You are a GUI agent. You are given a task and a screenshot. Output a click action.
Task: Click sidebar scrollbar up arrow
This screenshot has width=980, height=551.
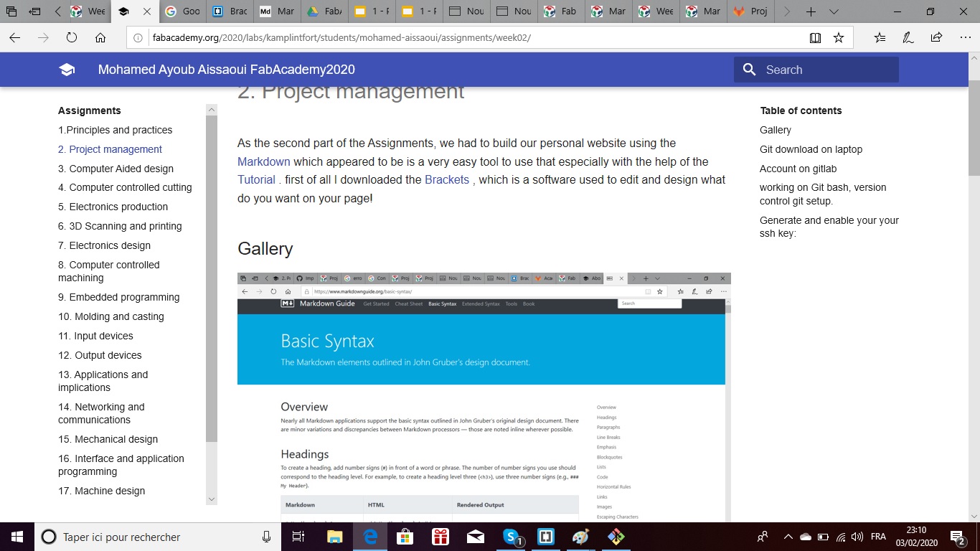[212, 110]
